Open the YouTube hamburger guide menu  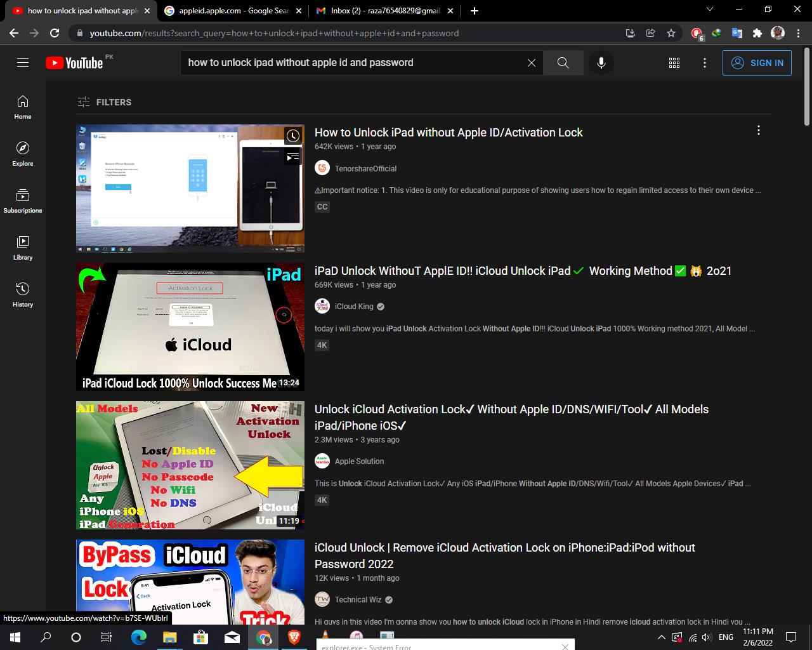coord(23,62)
